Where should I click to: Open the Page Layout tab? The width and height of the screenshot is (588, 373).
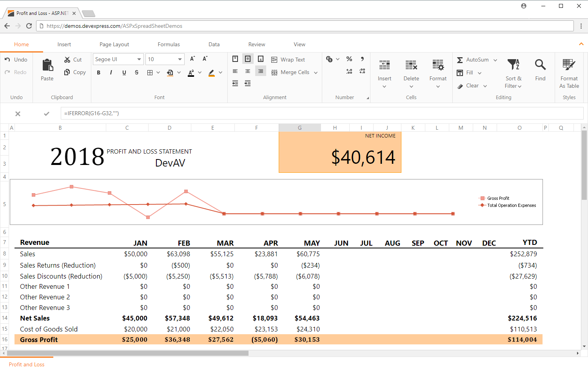point(114,44)
